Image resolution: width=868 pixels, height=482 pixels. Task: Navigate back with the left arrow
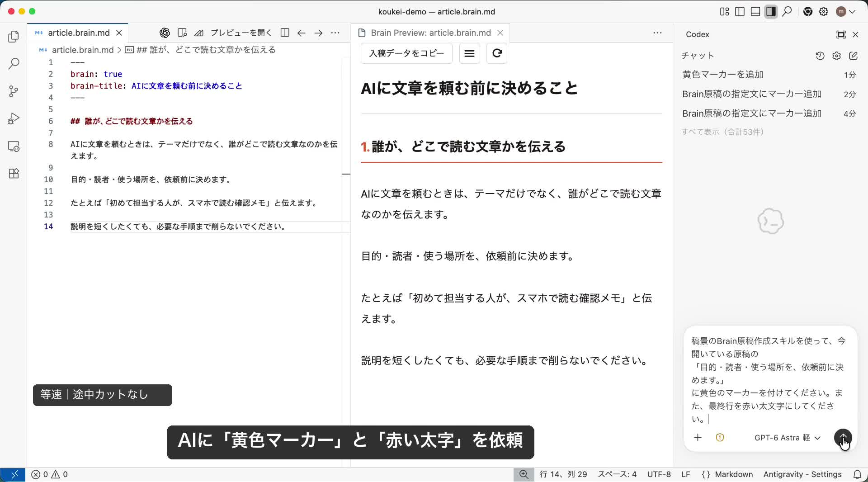point(302,33)
